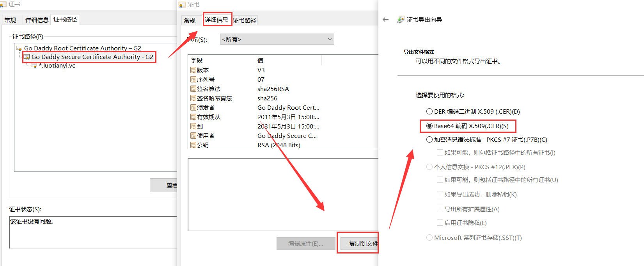Open the 常规 tab in left dialog

coord(11,20)
